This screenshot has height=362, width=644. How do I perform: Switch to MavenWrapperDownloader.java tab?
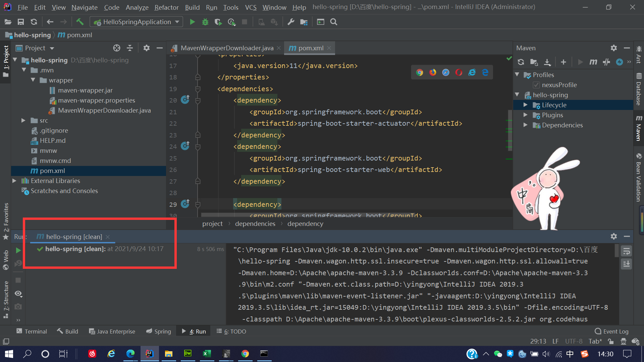click(x=227, y=48)
